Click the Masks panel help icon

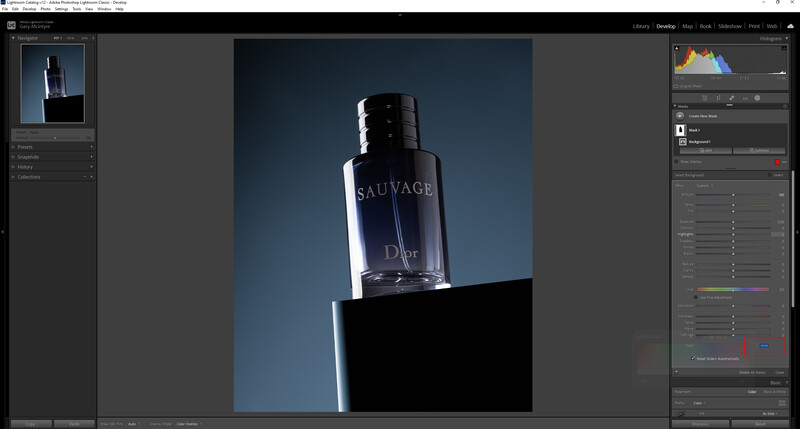(x=785, y=106)
